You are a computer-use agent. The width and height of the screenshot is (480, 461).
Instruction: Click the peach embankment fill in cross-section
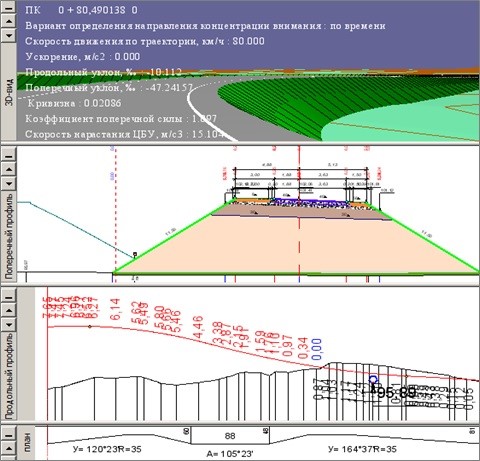[x=297, y=247]
